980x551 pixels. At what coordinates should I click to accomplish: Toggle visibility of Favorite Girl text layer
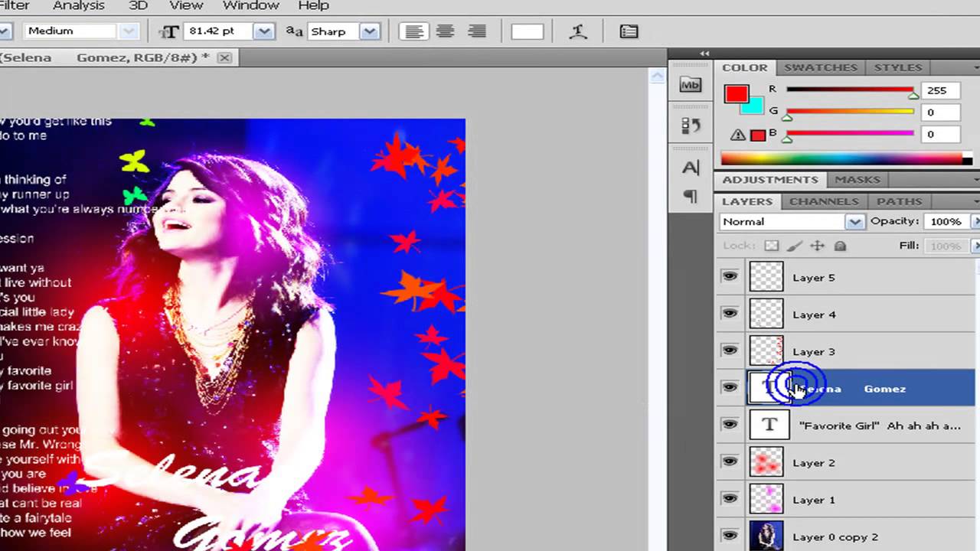pyautogui.click(x=730, y=424)
